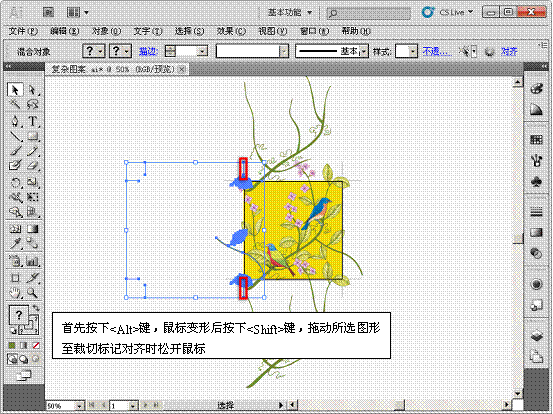This screenshot has width=553, height=414.
Task: Choose the Magic Wand tool
Action: [x=15, y=104]
